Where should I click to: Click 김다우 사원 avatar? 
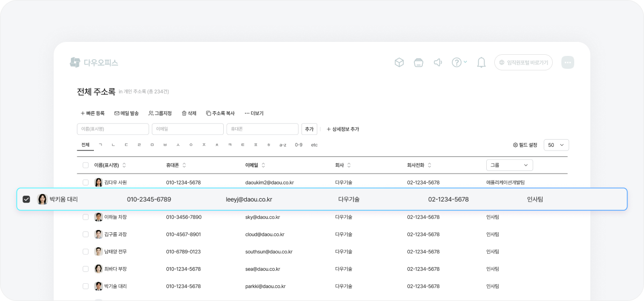(x=99, y=183)
